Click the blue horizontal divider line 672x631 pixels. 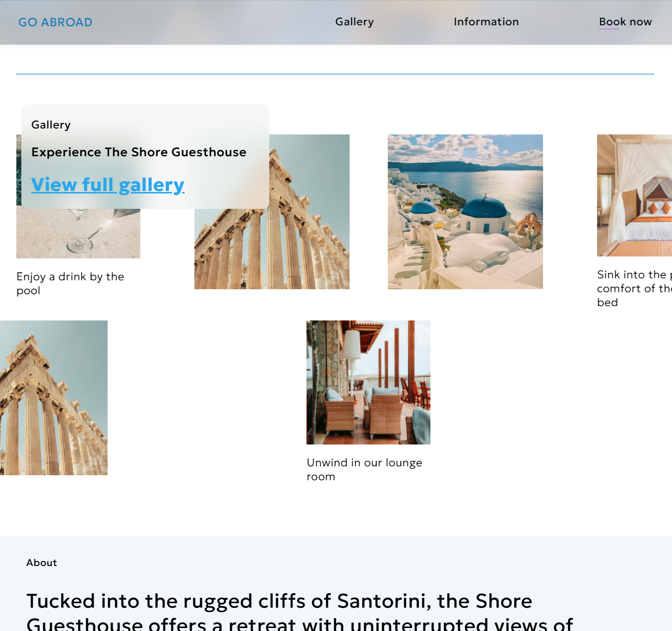click(335, 74)
